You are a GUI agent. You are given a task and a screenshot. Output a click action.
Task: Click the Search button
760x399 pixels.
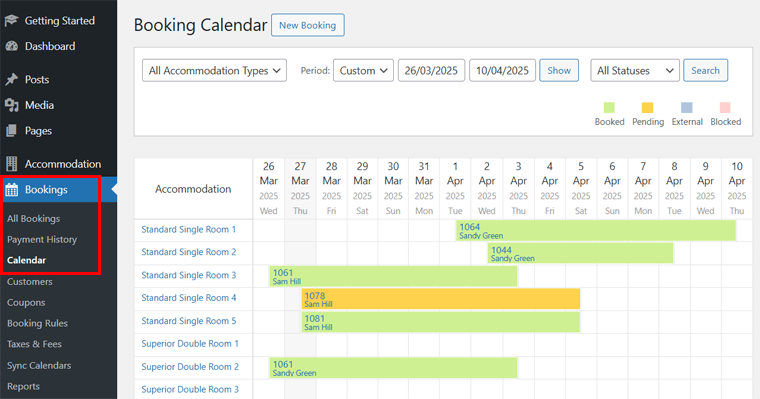705,71
